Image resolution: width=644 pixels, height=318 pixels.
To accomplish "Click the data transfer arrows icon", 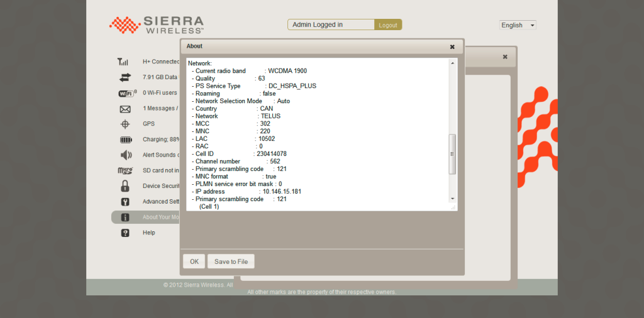I will pos(125,77).
